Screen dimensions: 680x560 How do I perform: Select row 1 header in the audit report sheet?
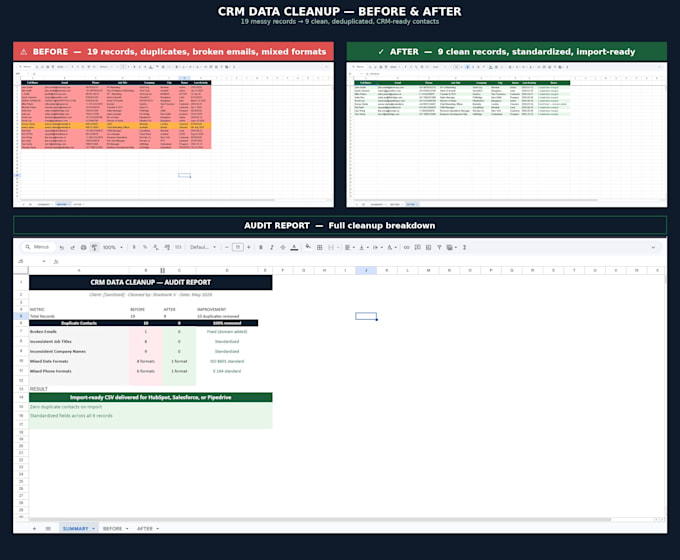[21, 282]
